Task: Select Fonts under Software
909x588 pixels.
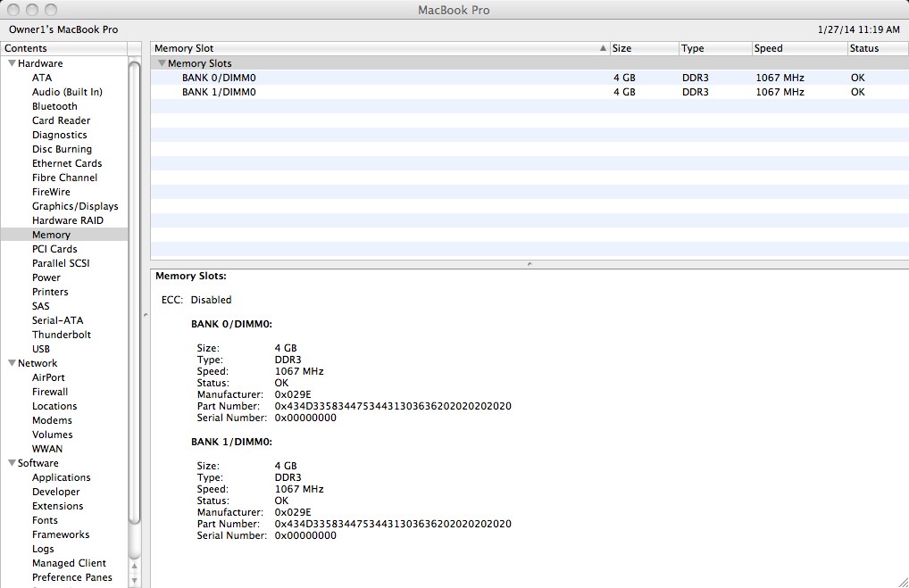Action: point(45,520)
